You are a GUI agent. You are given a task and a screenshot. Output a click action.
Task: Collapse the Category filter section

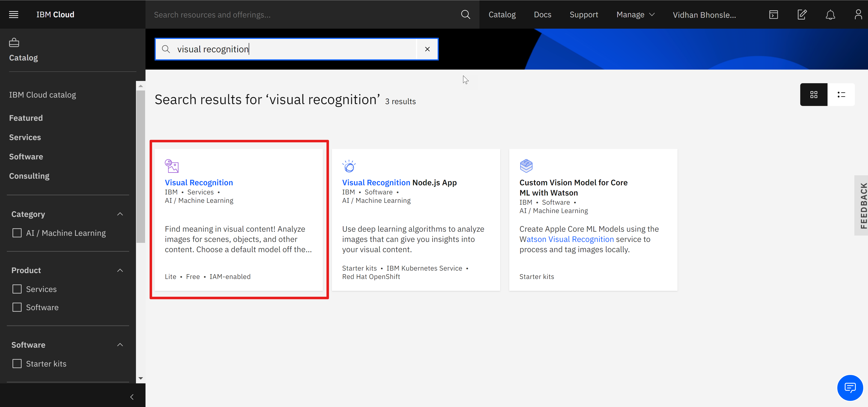(120, 214)
